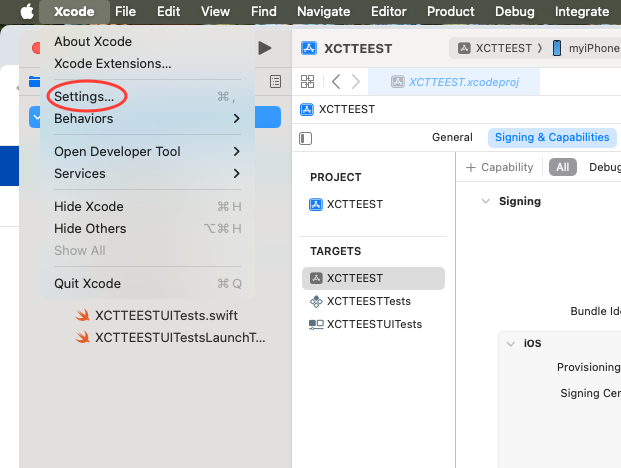
Task: Expand the Open Developer Tool submenu
Action: (x=147, y=152)
